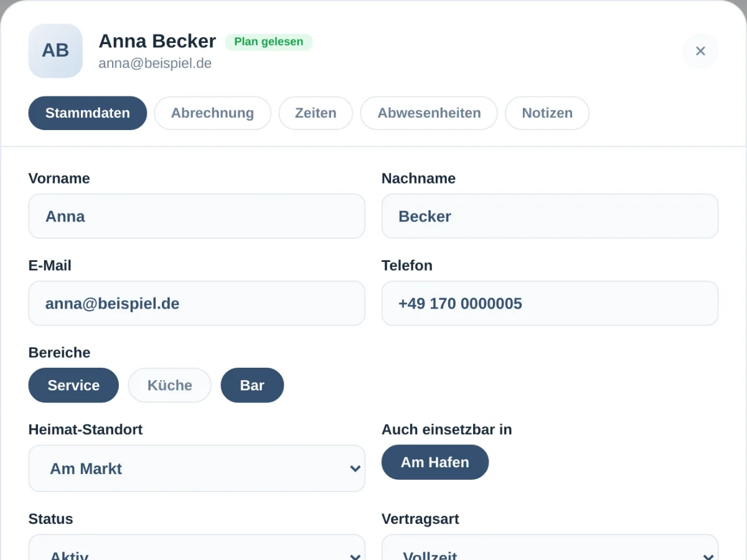Focus the E-Mail input field
The image size is (747, 560).
[197, 303]
